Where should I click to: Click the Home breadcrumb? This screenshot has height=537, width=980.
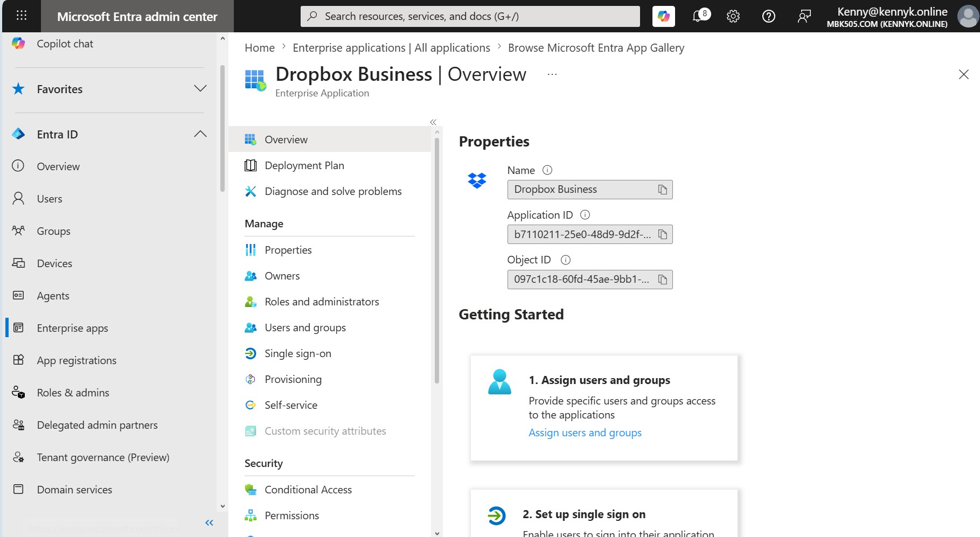coord(260,48)
